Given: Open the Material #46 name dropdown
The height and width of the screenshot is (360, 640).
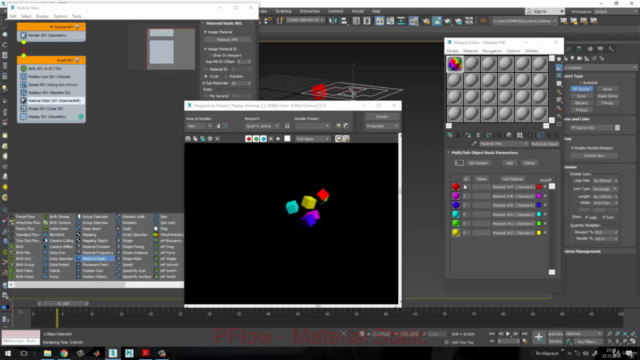Looking at the screenshot, I should pyautogui.click(x=503, y=144).
